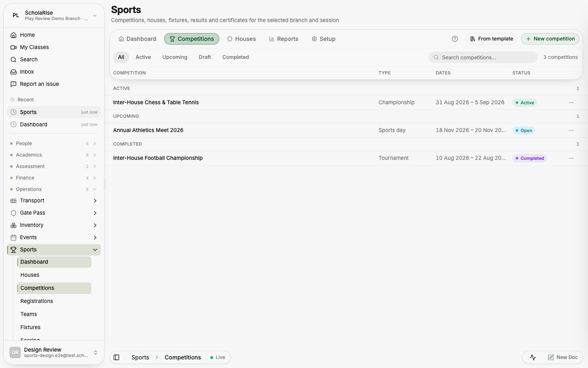Click New competition button
The width and height of the screenshot is (588, 368).
550,39
